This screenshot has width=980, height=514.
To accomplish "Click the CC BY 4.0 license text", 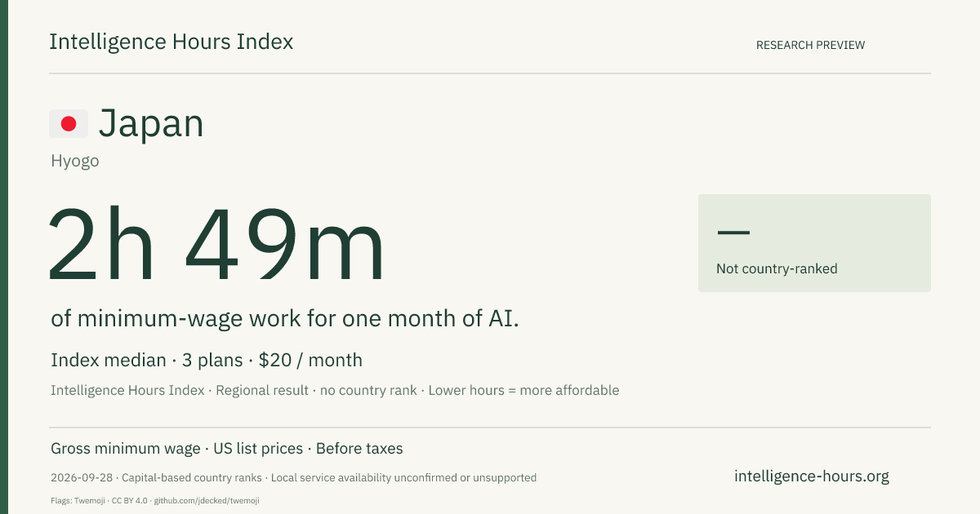I will (128, 500).
